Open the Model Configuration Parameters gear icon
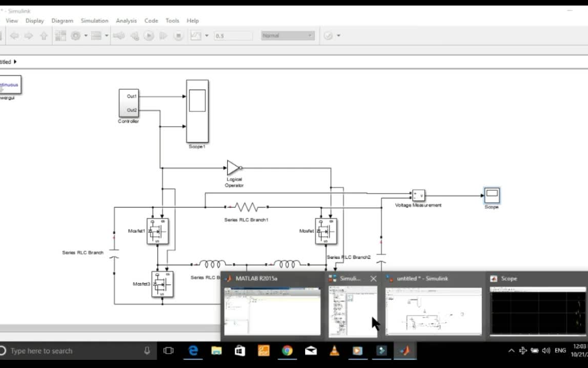The image size is (588, 368). coord(76,35)
